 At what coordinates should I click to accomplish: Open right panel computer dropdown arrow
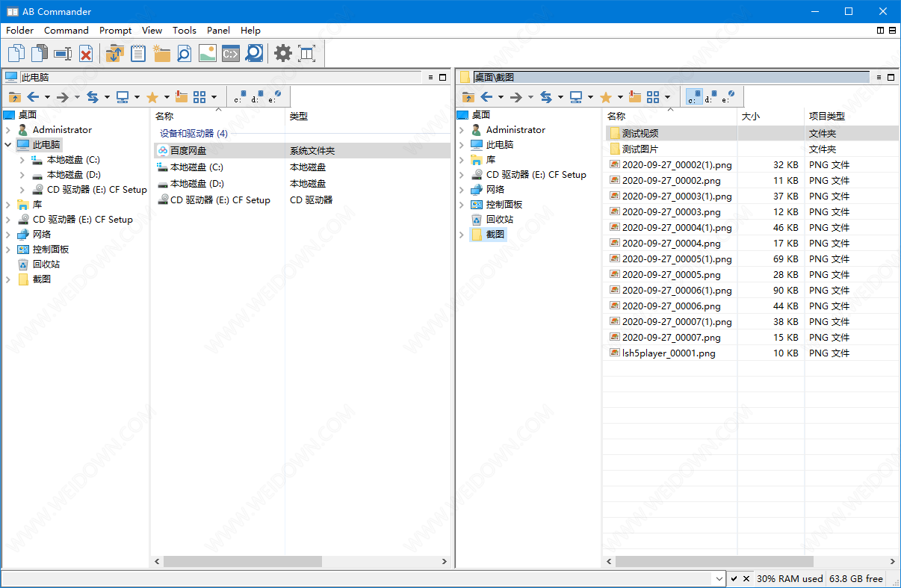[590, 97]
